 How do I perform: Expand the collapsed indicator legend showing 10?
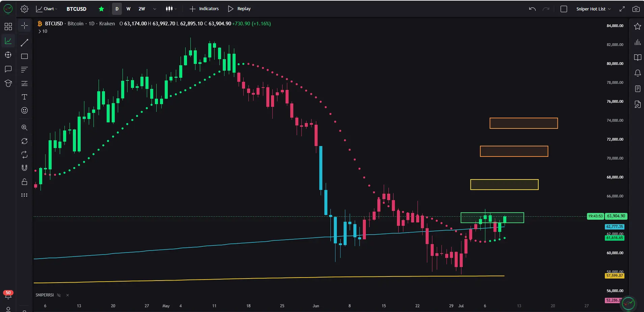tap(43, 31)
